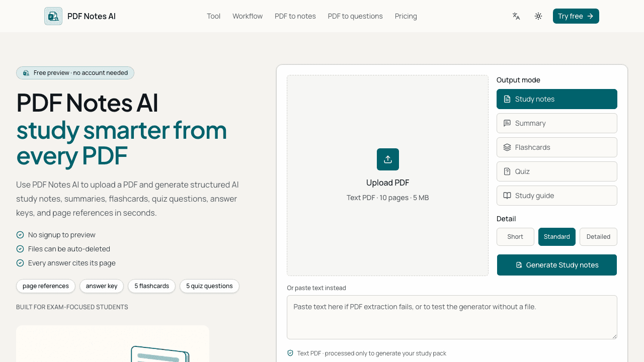The width and height of the screenshot is (644, 362).
Task: Click the upload arrow icon
Action: click(x=388, y=159)
